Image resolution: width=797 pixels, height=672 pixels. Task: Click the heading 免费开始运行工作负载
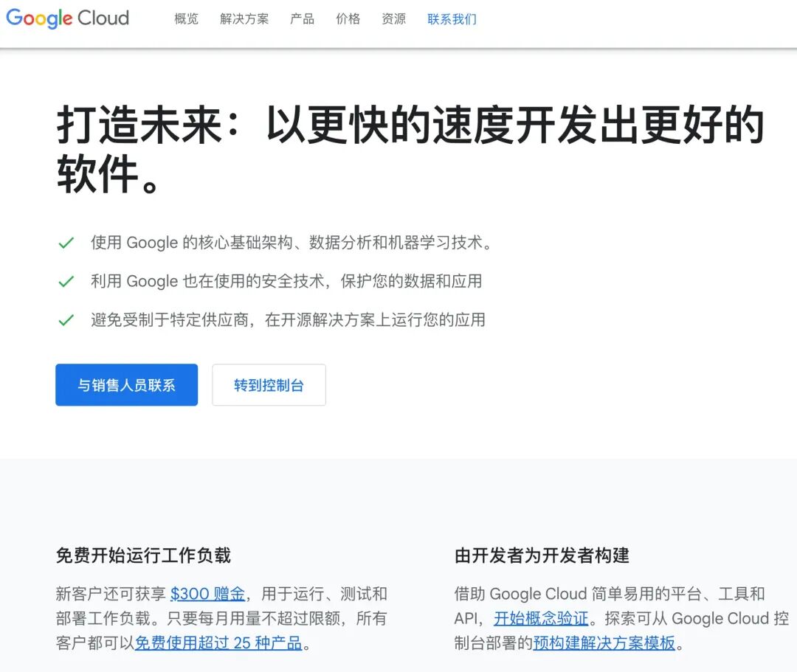[143, 555]
